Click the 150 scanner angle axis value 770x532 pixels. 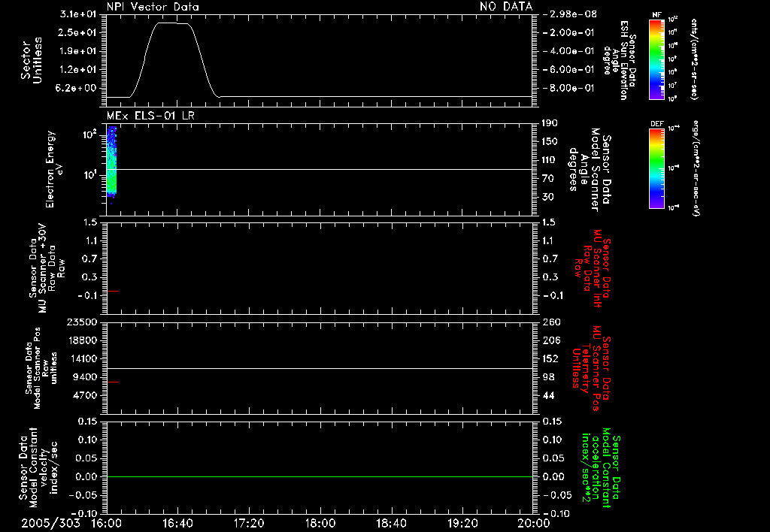[550, 142]
